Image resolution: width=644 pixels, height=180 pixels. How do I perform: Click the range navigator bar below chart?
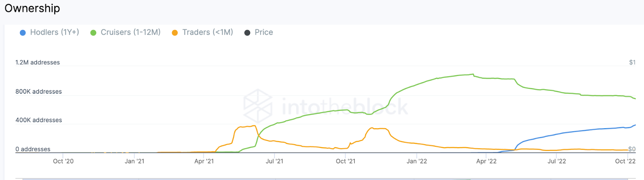tap(322, 179)
